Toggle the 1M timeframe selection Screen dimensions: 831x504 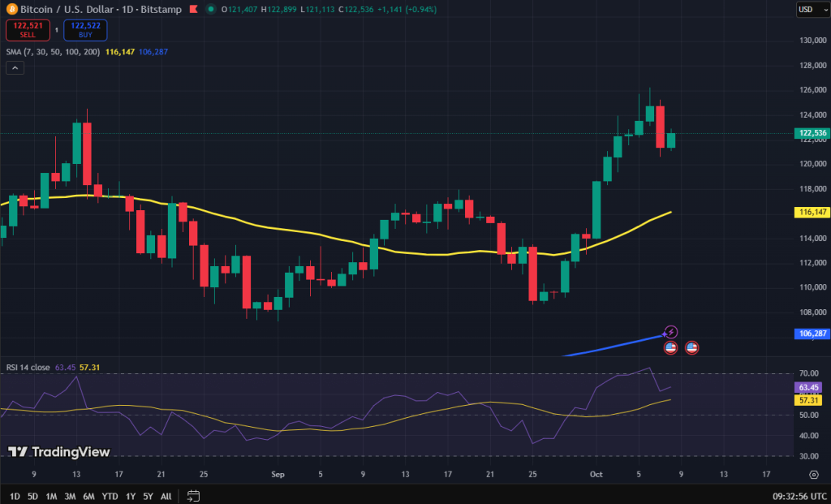click(x=50, y=495)
